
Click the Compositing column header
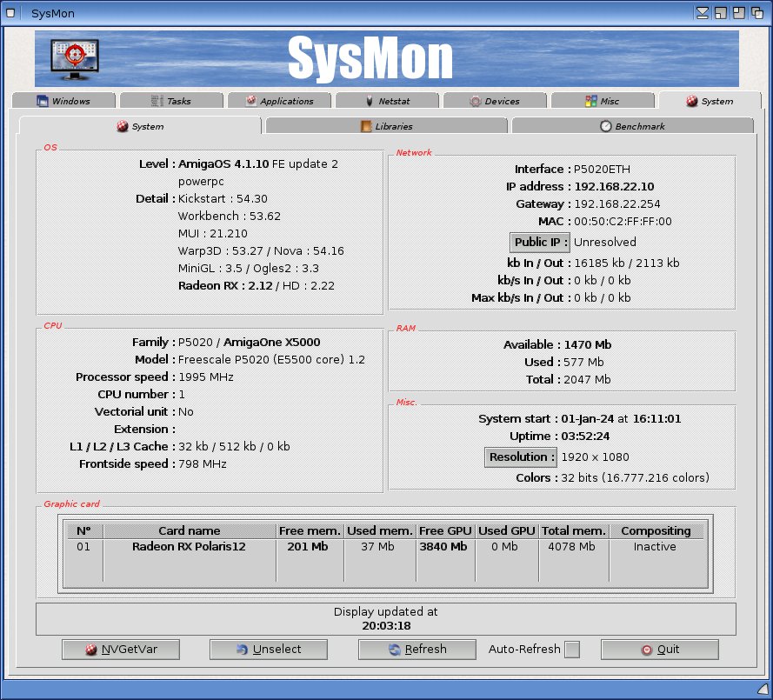(656, 530)
